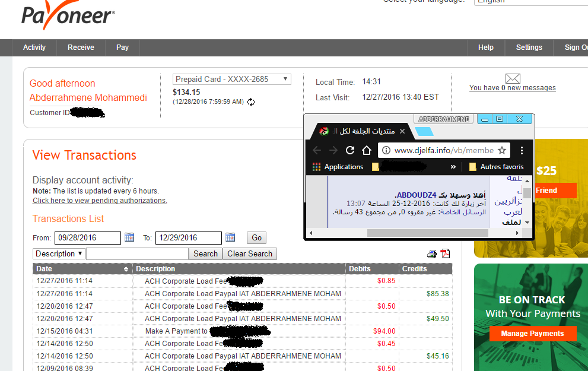Click the Description column header

click(239, 268)
